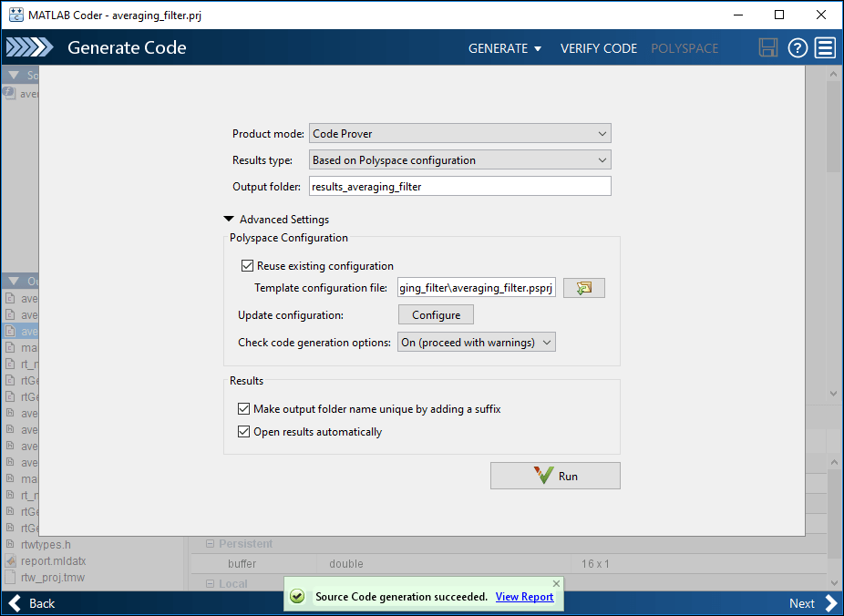Image resolution: width=844 pixels, height=616 pixels.
Task: Toggle Open results automatically checkbox
Action: [244, 431]
